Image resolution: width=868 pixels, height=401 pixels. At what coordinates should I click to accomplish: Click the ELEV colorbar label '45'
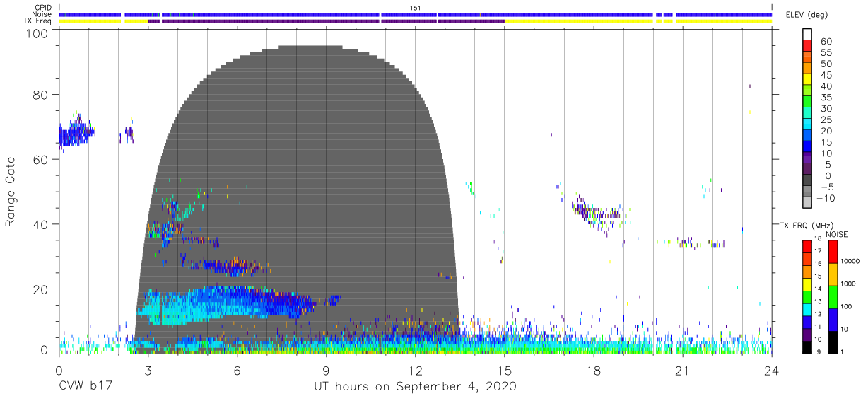point(826,75)
